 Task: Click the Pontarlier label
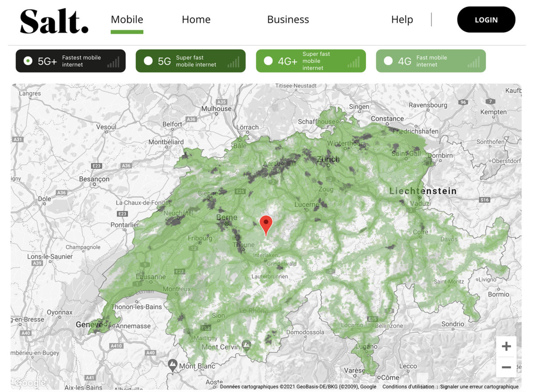125,225
